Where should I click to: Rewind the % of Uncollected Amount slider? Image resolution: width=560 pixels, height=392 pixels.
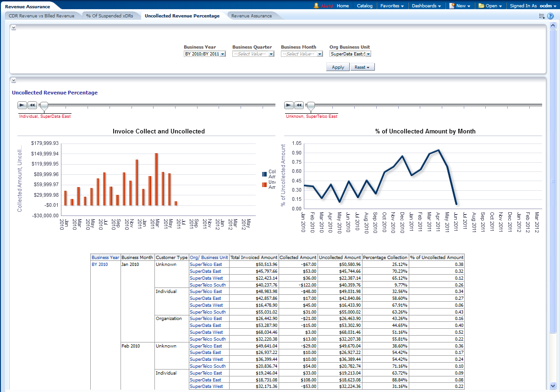coord(299,105)
